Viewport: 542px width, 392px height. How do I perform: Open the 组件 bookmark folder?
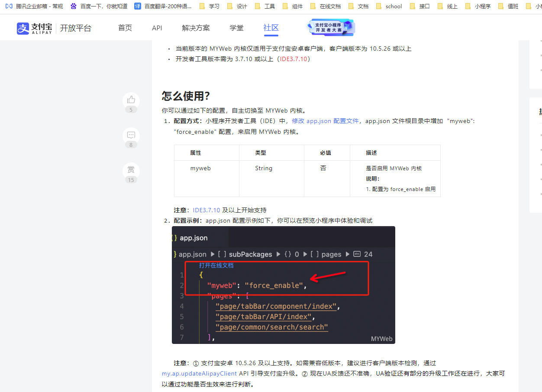click(293, 6)
